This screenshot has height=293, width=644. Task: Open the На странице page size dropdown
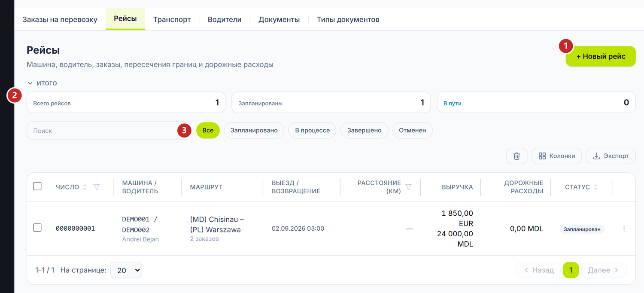click(126, 270)
